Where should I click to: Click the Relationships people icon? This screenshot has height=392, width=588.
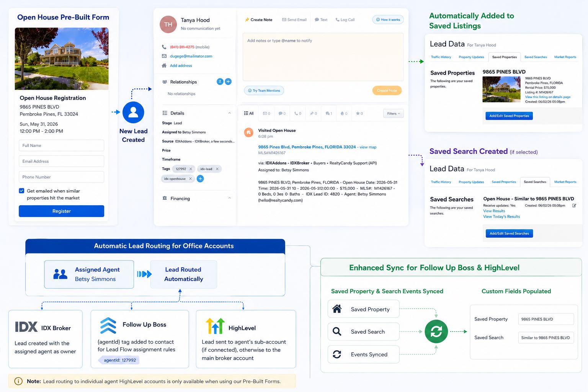tap(165, 82)
